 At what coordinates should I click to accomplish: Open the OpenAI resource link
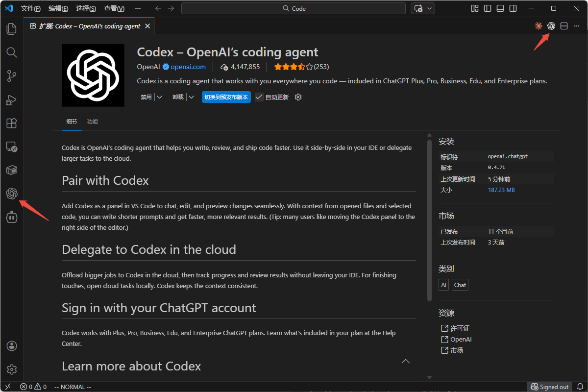click(456, 339)
